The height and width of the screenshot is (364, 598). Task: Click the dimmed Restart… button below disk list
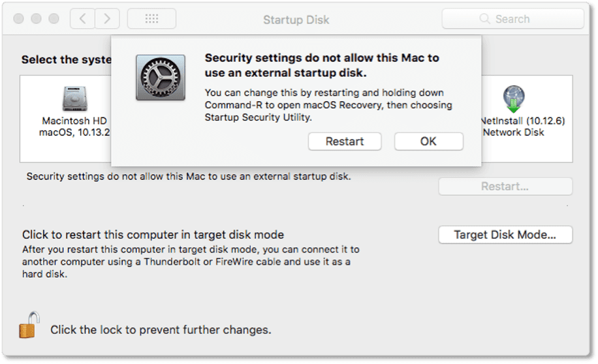click(505, 187)
